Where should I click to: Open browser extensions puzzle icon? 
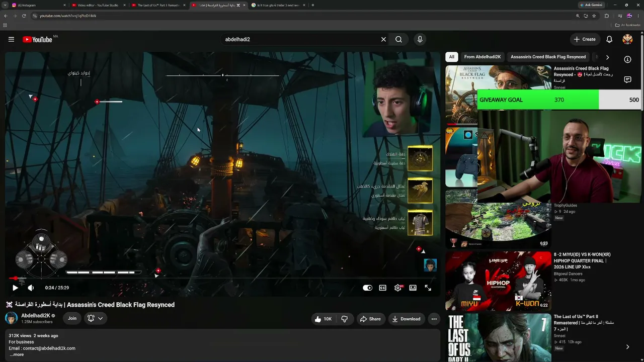(607, 16)
